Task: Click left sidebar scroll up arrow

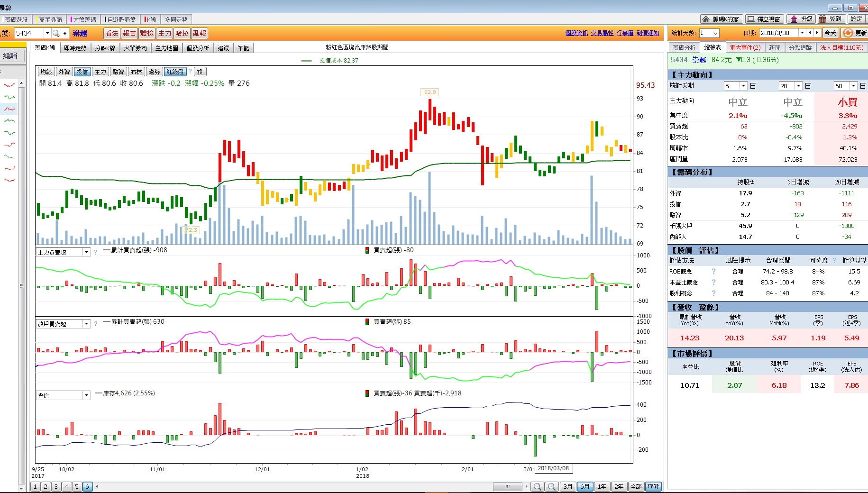Action: [21, 83]
